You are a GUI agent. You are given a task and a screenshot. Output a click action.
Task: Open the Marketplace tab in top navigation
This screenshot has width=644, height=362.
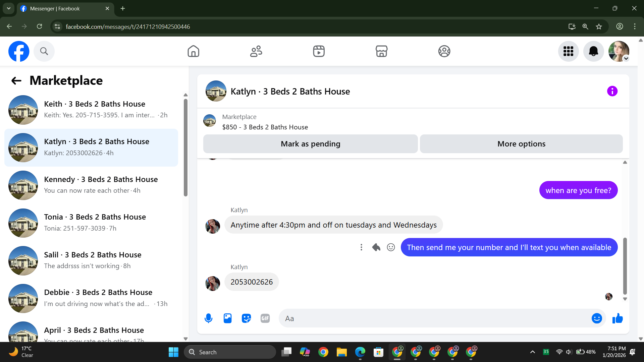[x=381, y=51]
